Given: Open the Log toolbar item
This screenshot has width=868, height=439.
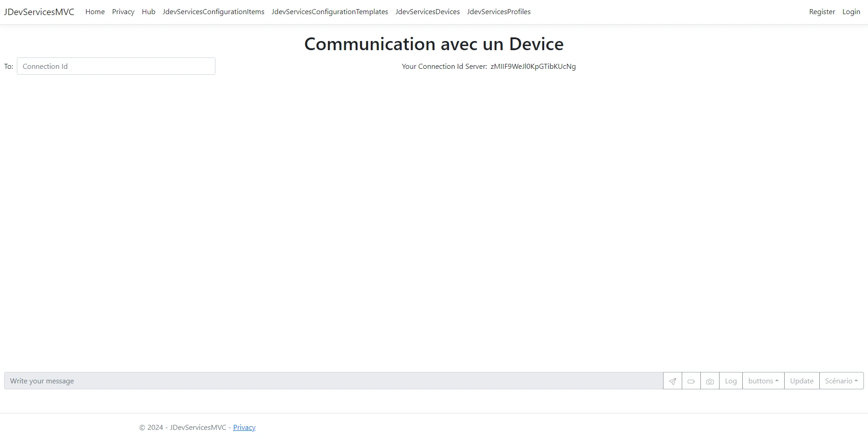Looking at the screenshot, I should click(730, 381).
